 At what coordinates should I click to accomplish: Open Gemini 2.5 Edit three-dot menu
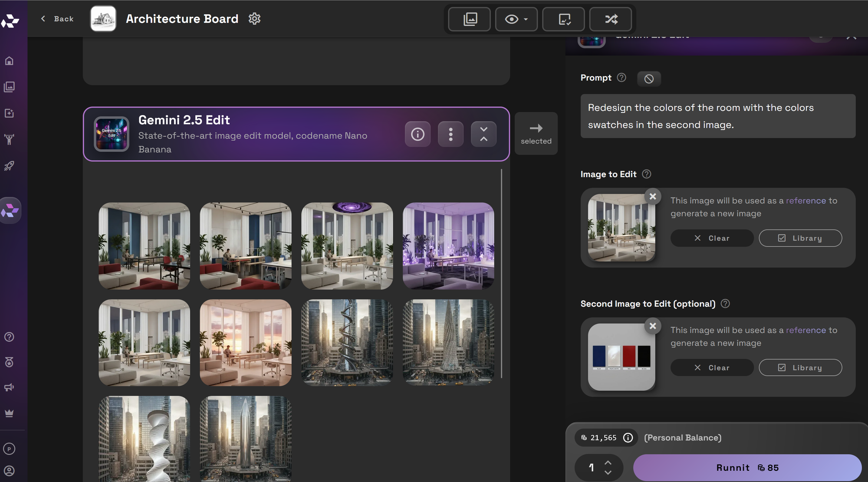[x=450, y=134]
